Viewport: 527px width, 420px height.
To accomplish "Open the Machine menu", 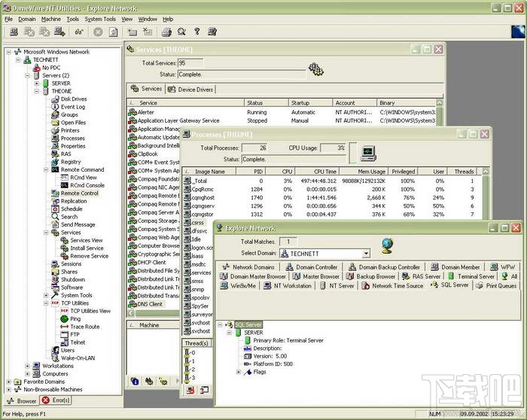I will (x=51, y=19).
